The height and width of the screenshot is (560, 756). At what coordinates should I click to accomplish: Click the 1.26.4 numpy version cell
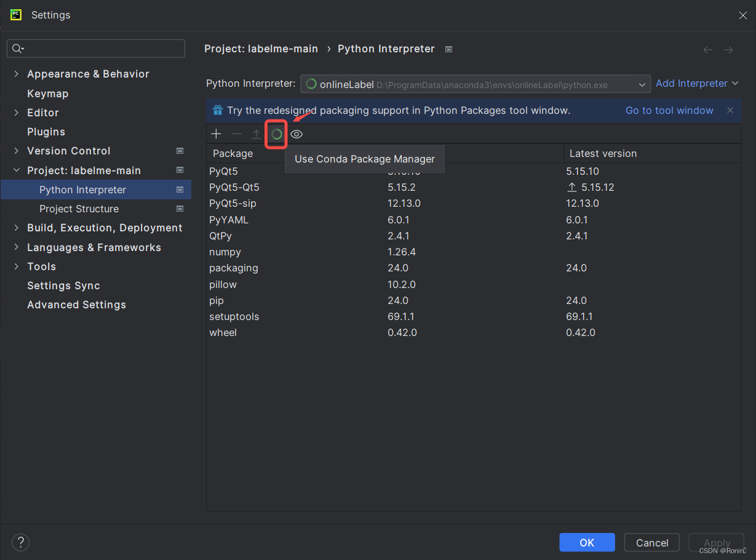(402, 252)
